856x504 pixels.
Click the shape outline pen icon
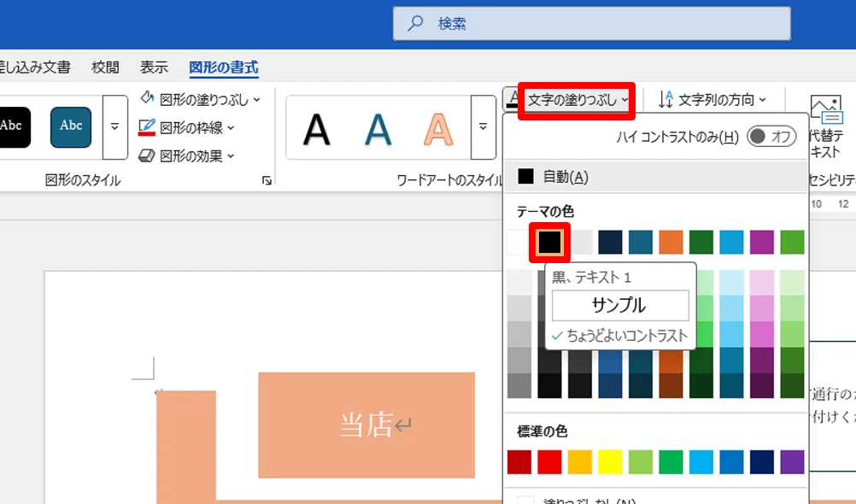(147, 126)
